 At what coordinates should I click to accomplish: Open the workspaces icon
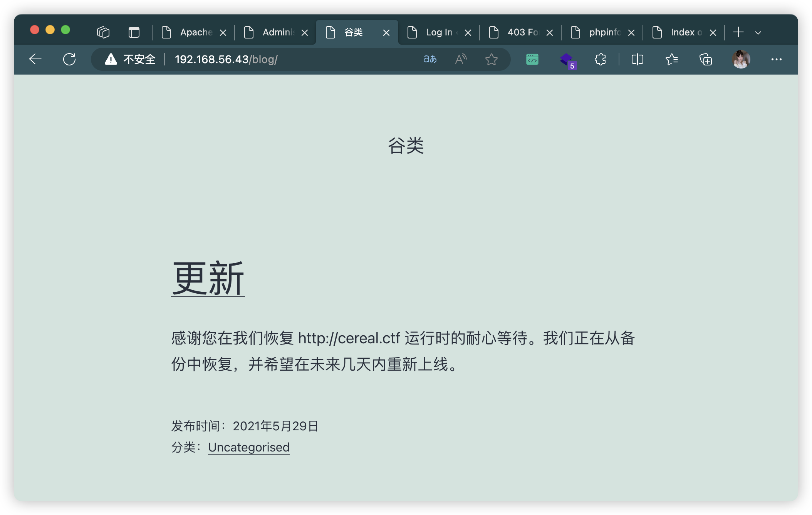click(103, 32)
